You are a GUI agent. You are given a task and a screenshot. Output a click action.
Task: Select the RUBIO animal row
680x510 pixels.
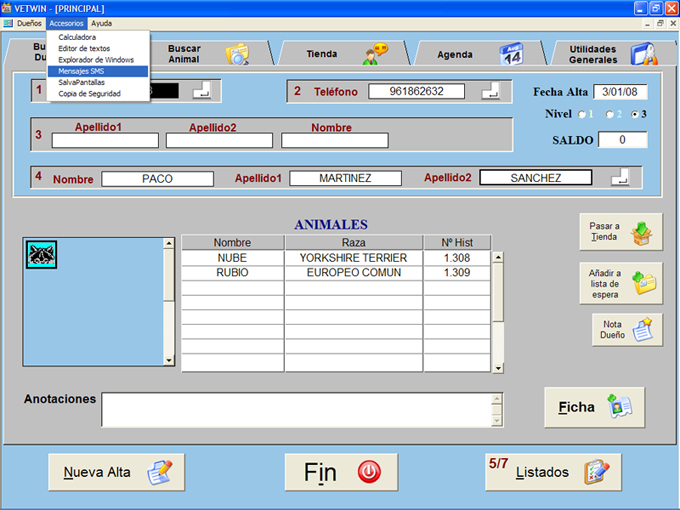[336, 272]
